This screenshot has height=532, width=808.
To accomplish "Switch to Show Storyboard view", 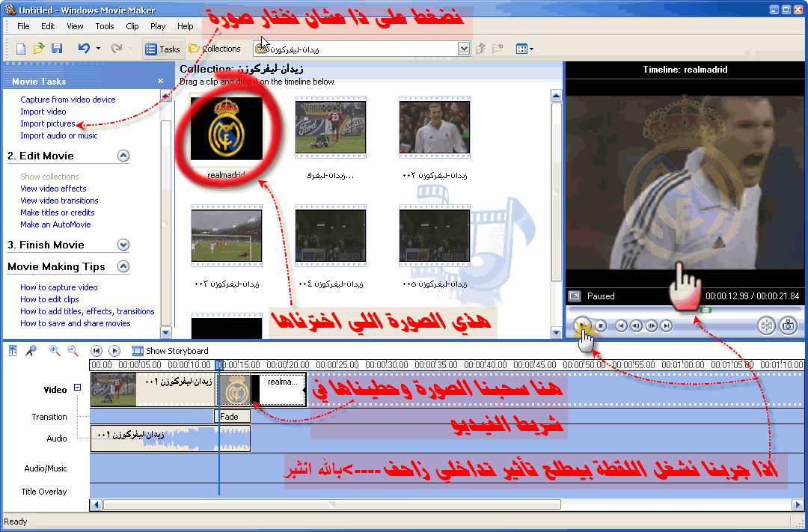I will coord(170,351).
